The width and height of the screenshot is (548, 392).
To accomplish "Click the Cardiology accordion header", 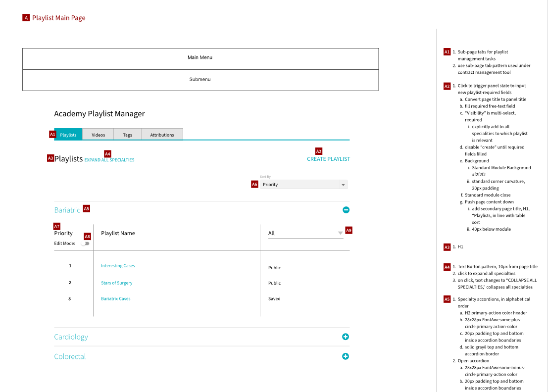I will click(71, 337).
